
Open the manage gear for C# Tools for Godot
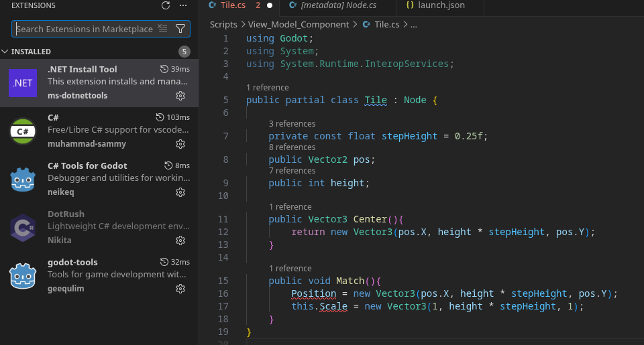pos(180,192)
